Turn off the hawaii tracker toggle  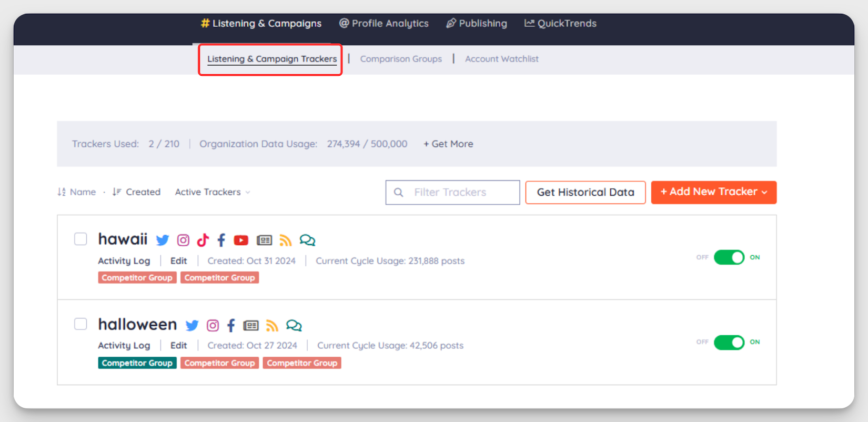729,257
